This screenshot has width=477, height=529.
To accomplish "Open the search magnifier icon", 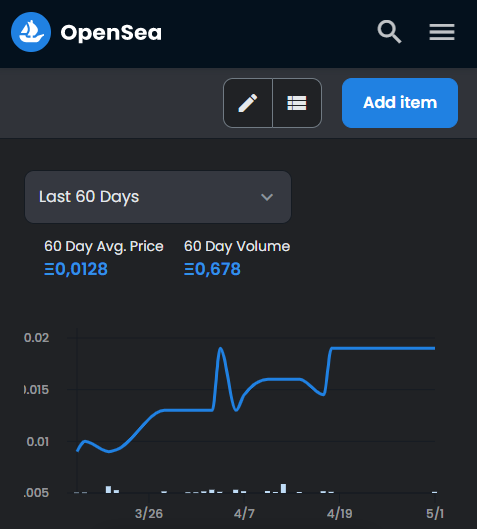I will (x=389, y=32).
